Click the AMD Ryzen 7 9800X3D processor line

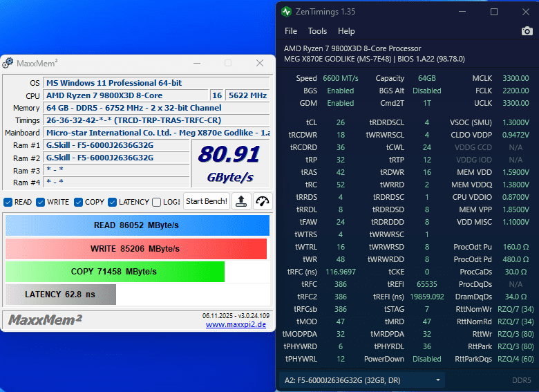click(x=352, y=48)
